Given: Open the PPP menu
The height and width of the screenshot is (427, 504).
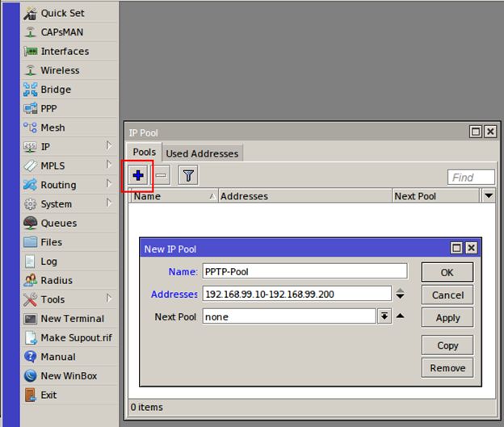Looking at the screenshot, I should coord(69,109).
